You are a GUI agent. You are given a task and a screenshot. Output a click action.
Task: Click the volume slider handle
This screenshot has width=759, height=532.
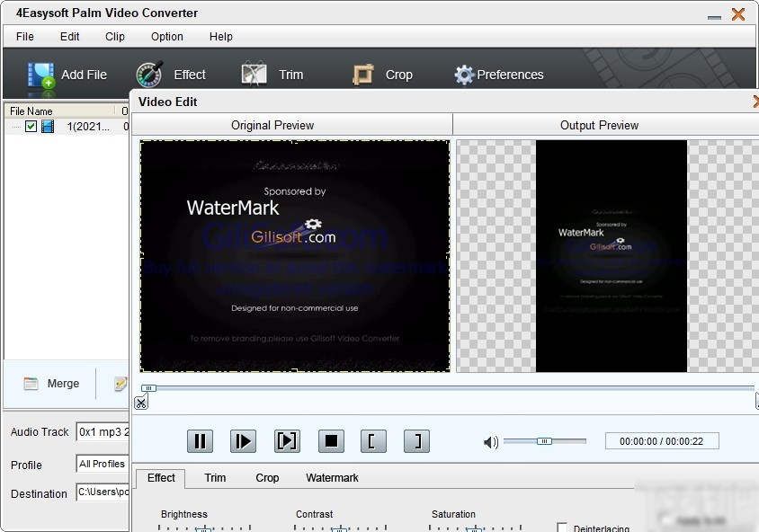544,441
